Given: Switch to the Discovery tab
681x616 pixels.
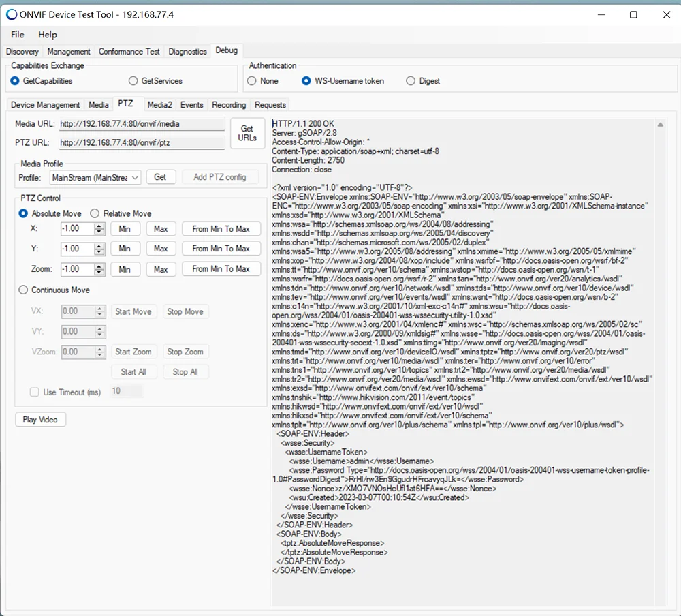Looking at the screenshot, I should (22, 51).
